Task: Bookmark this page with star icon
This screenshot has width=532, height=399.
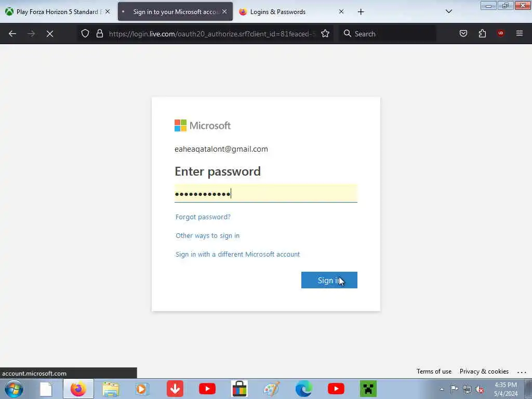Action: (x=325, y=33)
